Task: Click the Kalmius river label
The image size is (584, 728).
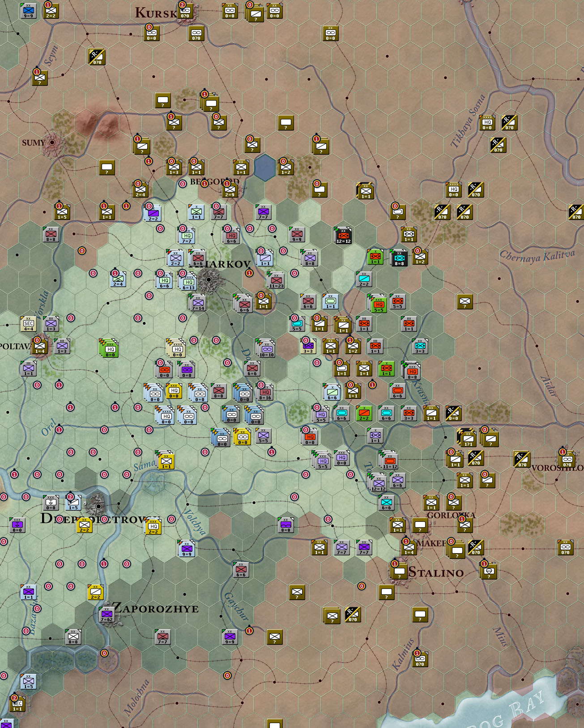Action: pyautogui.click(x=403, y=654)
